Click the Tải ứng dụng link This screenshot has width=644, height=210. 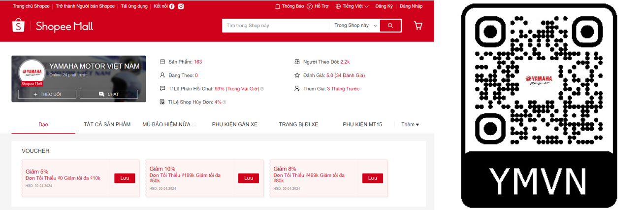tap(134, 6)
